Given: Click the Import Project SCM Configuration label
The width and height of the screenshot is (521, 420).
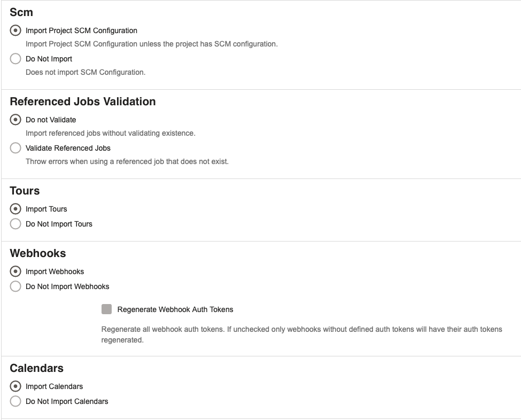Looking at the screenshot, I should pyautogui.click(x=81, y=30).
